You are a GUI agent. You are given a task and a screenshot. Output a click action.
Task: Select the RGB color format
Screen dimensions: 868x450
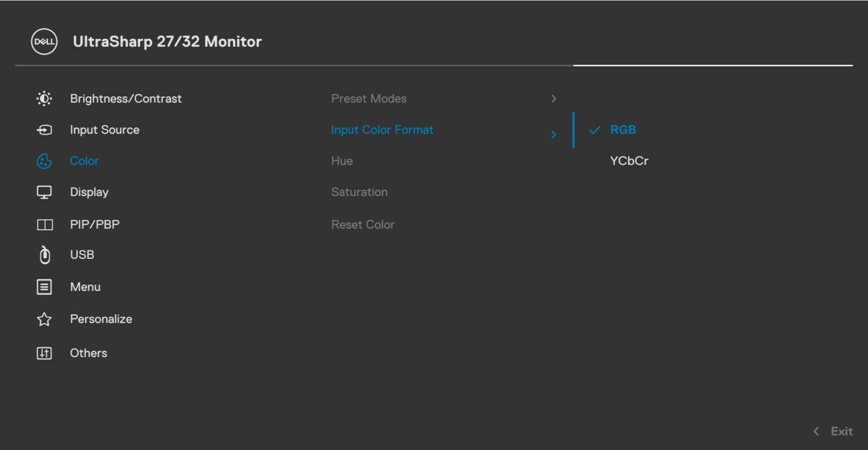point(623,129)
